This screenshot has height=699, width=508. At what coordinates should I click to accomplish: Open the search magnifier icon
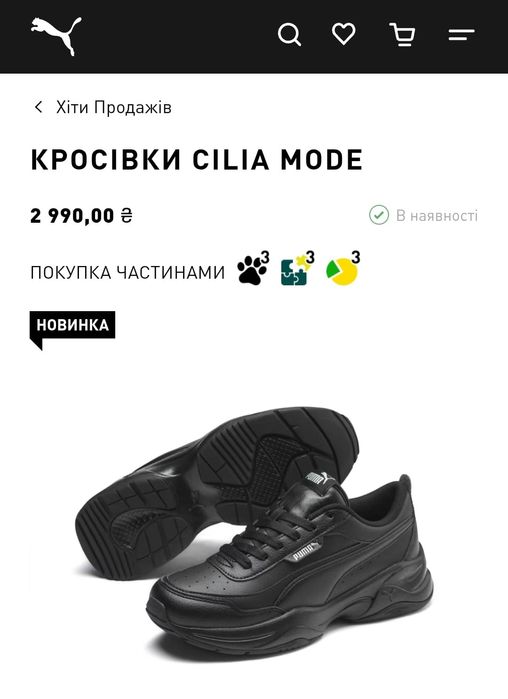(290, 34)
